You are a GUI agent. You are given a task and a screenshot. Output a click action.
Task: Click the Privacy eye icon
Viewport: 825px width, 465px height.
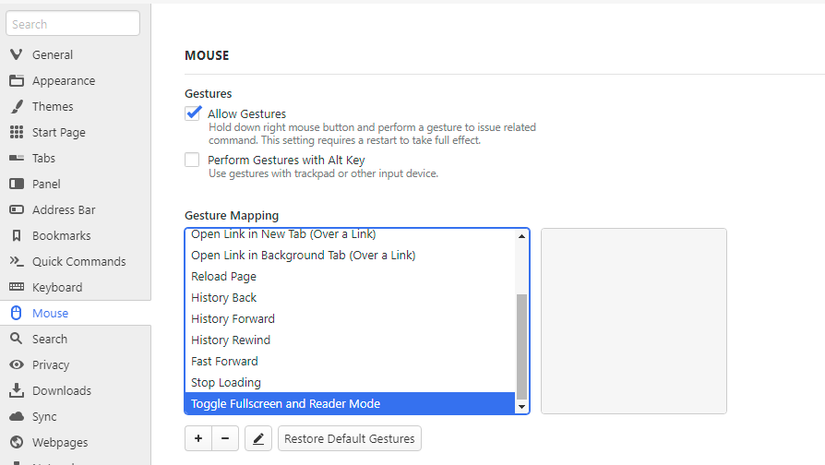point(16,365)
